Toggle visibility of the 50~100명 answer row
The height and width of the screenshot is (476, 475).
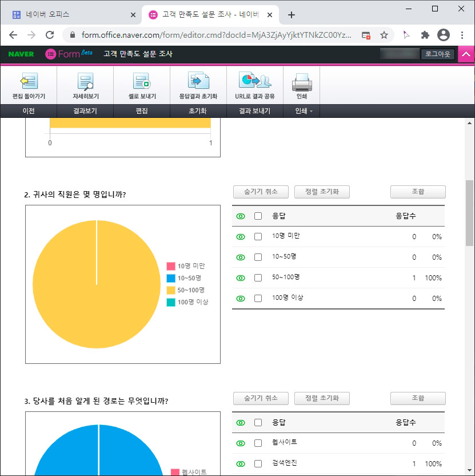240,277
